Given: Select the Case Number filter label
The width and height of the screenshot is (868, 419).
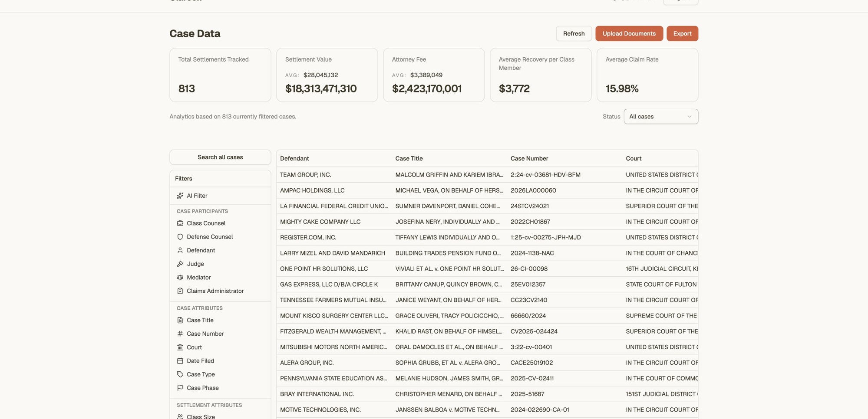Looking at the screenshot, I should (x=205, y=334).
